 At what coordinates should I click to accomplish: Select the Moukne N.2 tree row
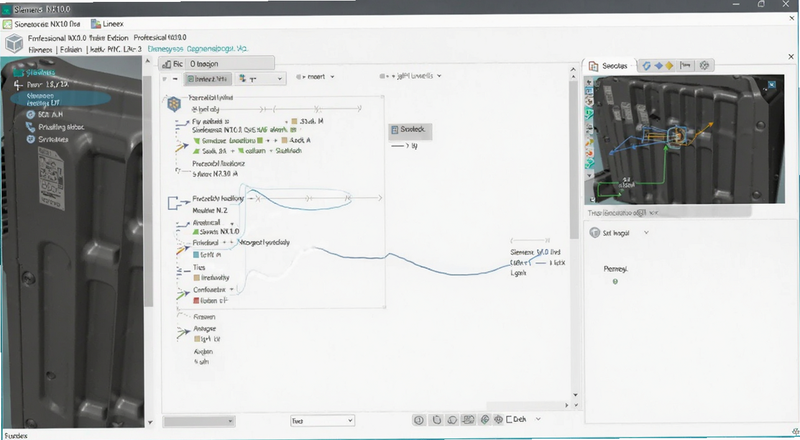pos(210,210)
